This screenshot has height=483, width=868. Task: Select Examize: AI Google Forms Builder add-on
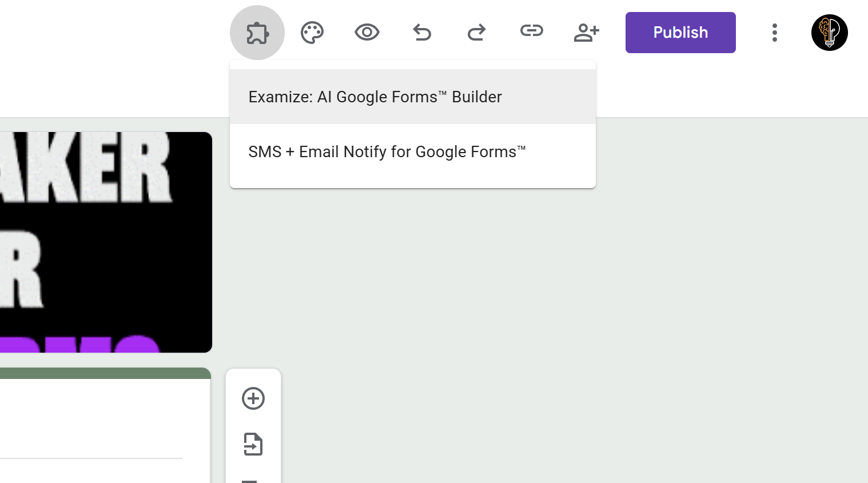point(375,97)
